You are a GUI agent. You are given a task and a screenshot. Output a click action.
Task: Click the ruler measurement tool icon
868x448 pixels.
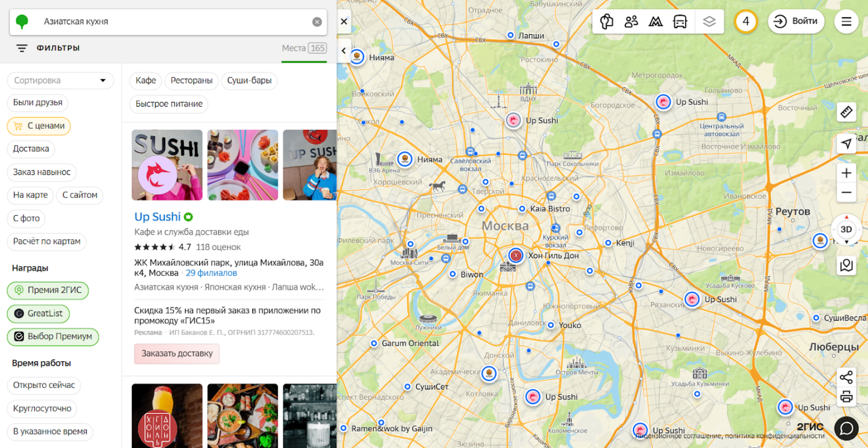846,112
